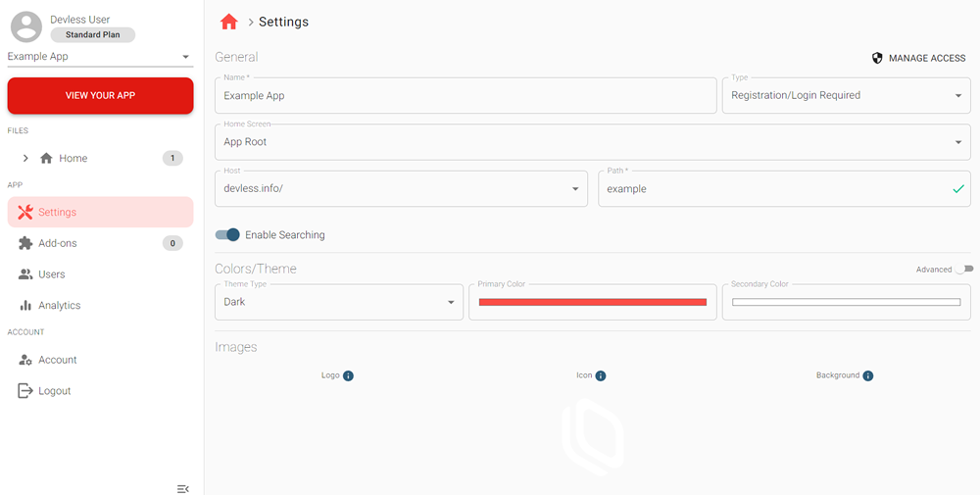Click the user avatar icon
Image resolution: width=980 pixels, height=495 pixels.
(26, 26)
